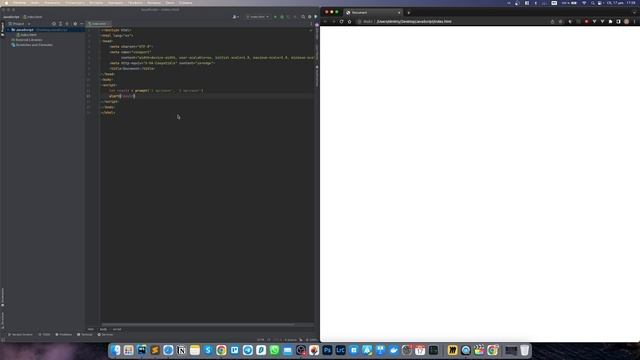The image size is (640, 360).
Task: Go to the home page in Chrome
Action: (349, 21)
